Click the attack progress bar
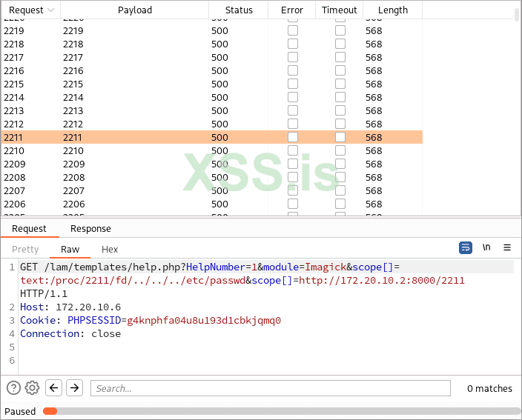Image resolution: width=522 pixels, height=420 pixels. click(282, 411)
